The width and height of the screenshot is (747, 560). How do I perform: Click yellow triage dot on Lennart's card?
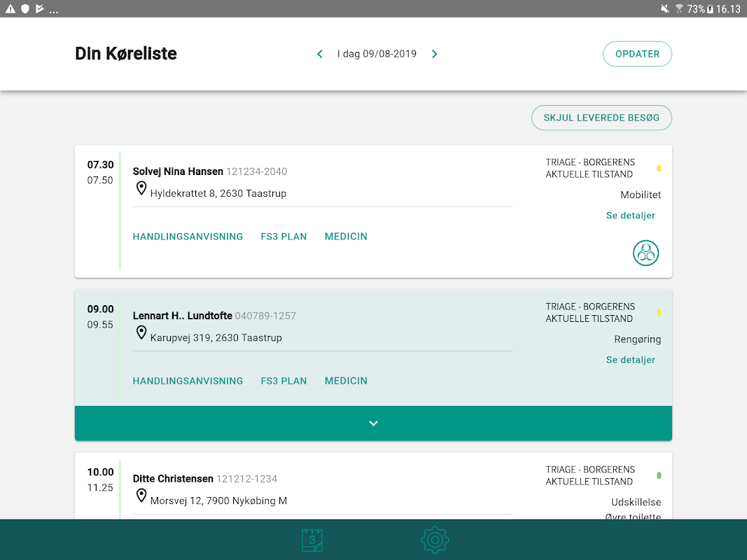coord(659,312)
